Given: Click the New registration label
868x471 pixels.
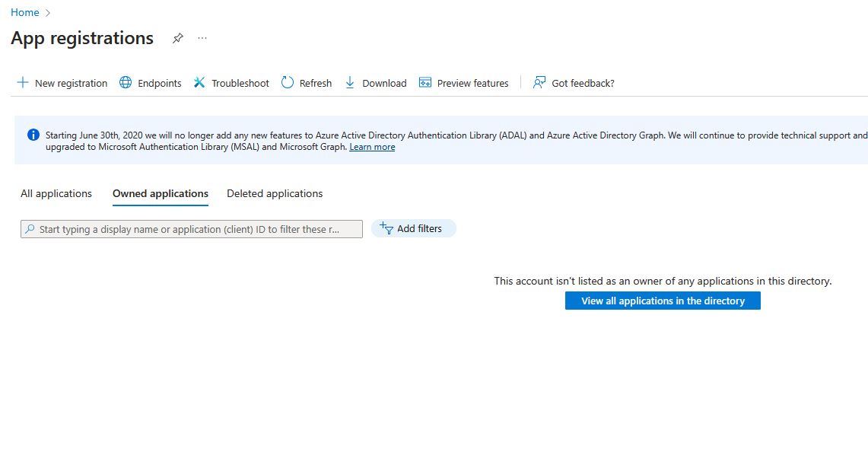Looking at the screenshot, I should click(x=71, y=83).
